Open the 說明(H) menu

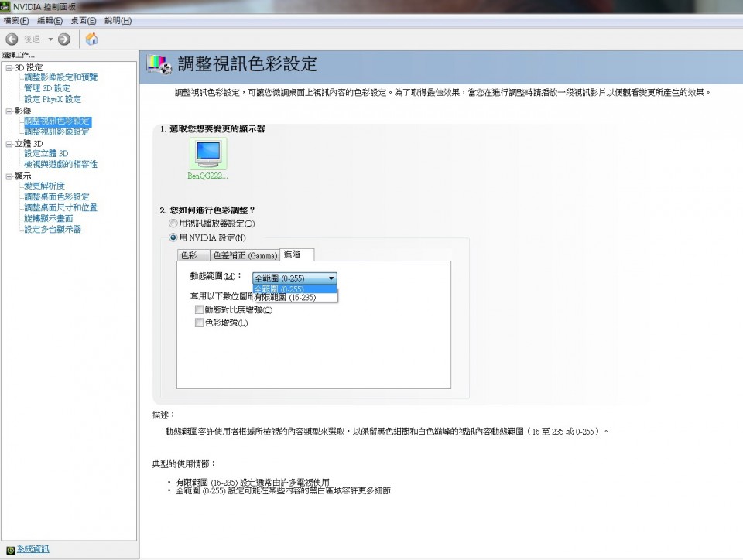[x=118, y=21]
